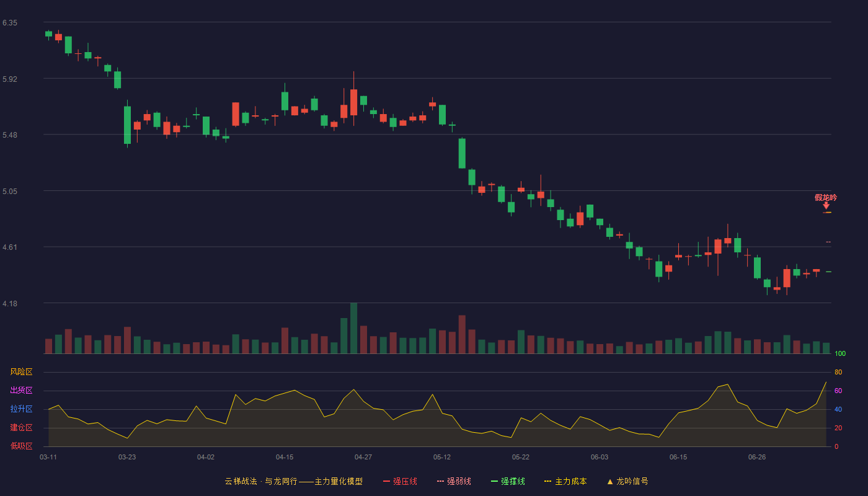
Task: Toggle the 强撑线 legend item
Action: pos(508,481)
